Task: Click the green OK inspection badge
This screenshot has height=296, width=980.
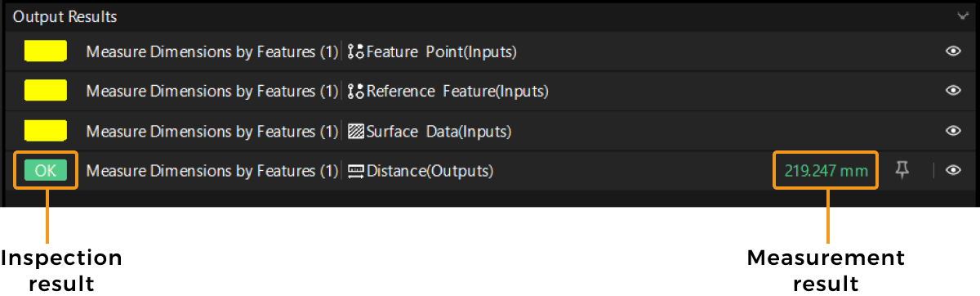Action: (46, 171)
